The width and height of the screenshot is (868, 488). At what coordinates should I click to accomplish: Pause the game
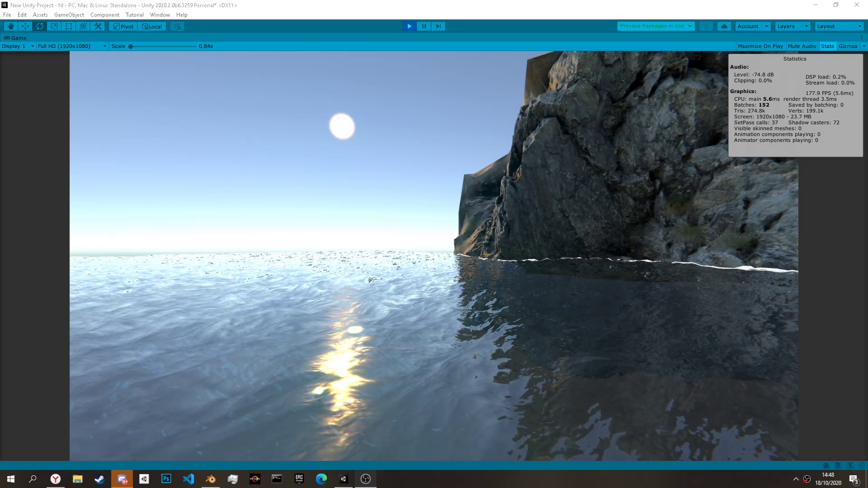424,26
